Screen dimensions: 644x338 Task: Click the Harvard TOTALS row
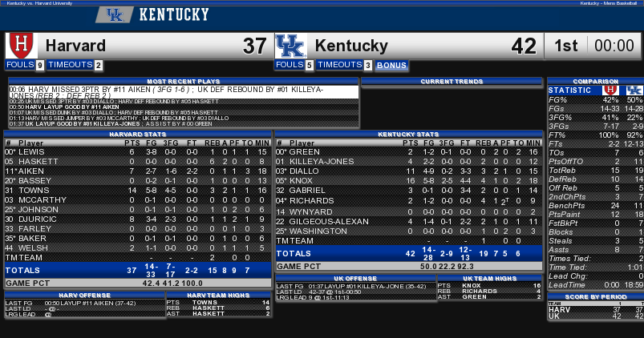click(x=138, y=270)
